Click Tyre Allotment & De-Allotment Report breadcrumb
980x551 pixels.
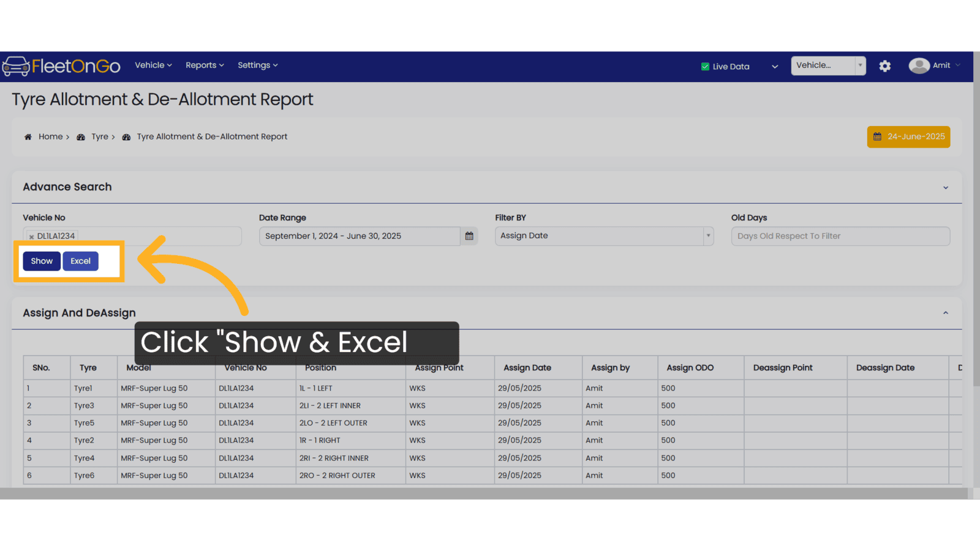coord(212,137)
